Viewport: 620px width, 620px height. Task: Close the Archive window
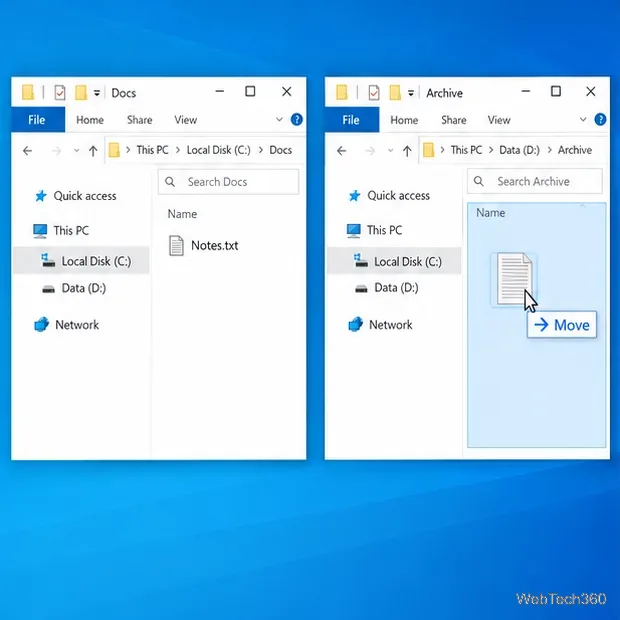pos(591,92)
